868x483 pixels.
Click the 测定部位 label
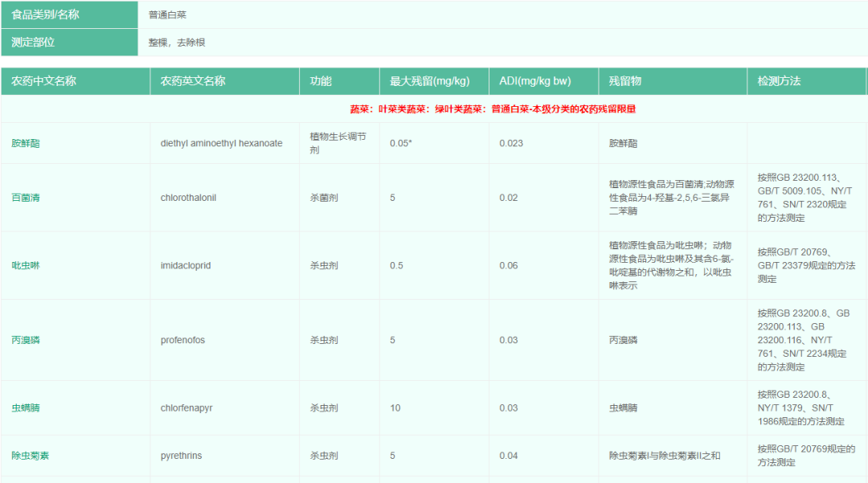click(33, 43)
